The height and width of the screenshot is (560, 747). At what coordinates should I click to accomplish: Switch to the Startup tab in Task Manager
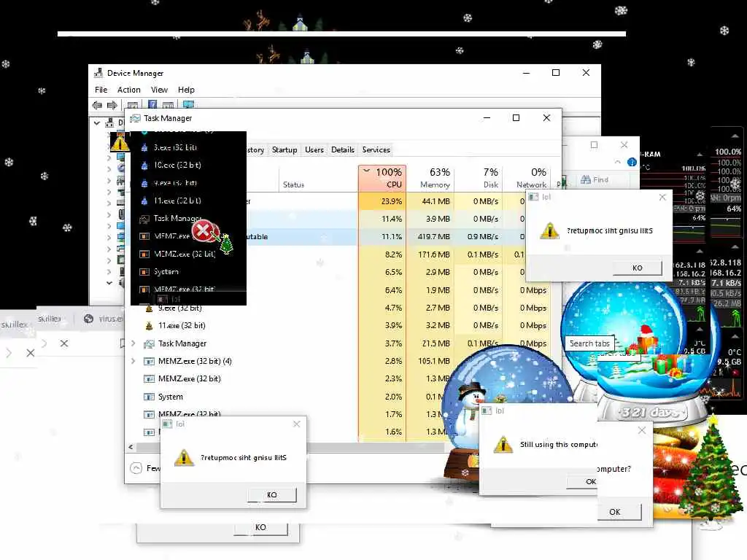pyautogui.click(x=285, y=149)
